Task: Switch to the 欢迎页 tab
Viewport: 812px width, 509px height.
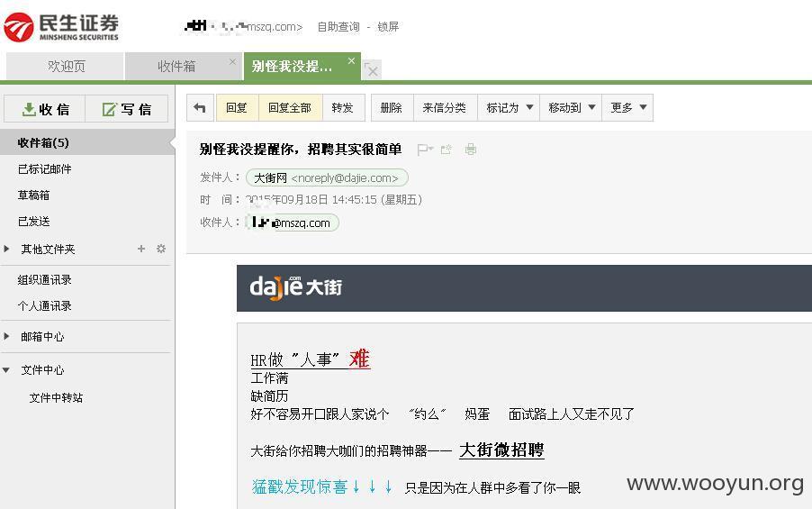Action: click(65, 67)
